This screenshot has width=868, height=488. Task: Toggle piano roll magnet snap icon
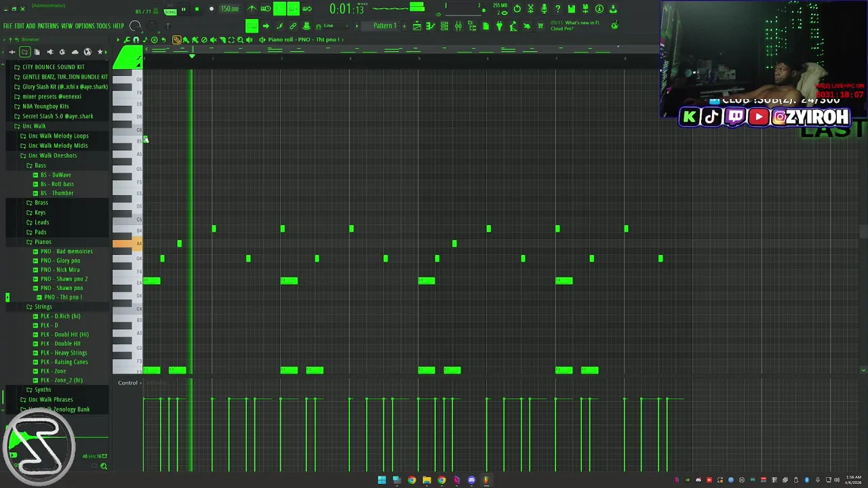click(136, 39)
